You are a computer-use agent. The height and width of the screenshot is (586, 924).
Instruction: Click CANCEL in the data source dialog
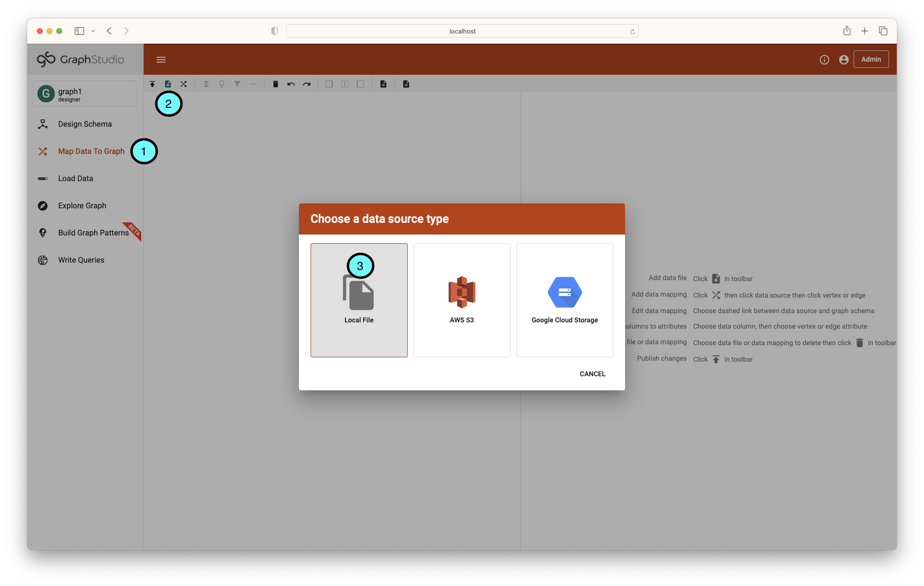pyautogui.click(x=593, y=374)
